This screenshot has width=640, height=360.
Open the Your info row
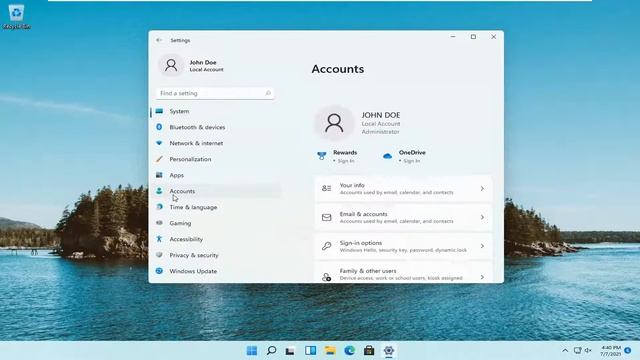pyautogui.click(x=403, y=188)
